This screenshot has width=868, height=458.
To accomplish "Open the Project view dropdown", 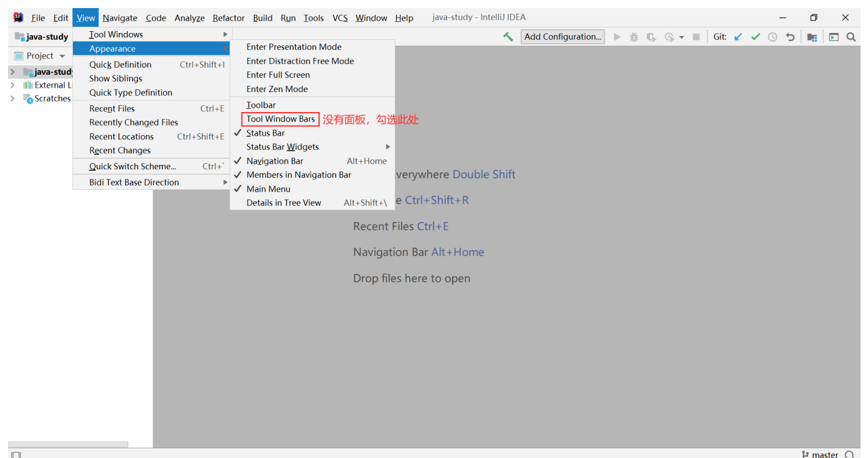I will 62,57.
